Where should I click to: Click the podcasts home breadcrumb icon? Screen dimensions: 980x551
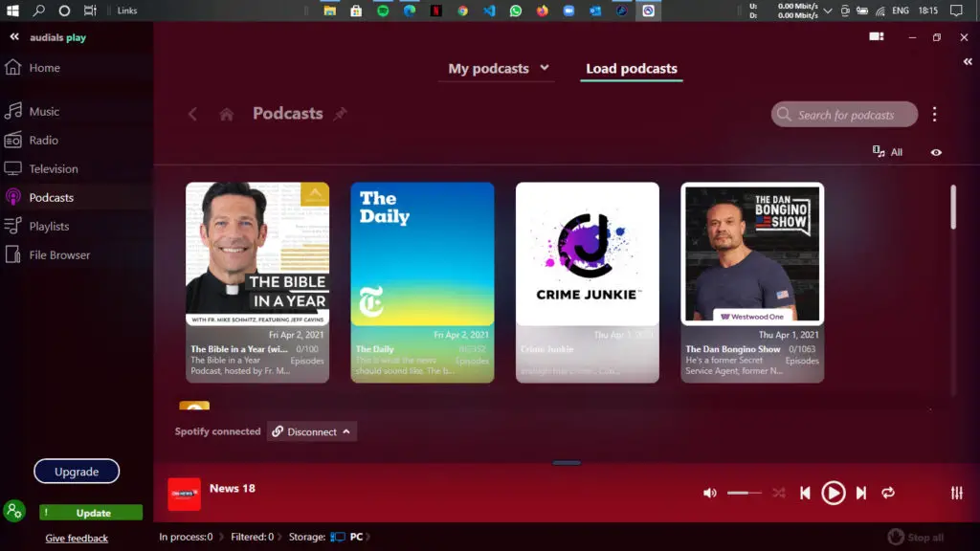[x=226, y=115]
